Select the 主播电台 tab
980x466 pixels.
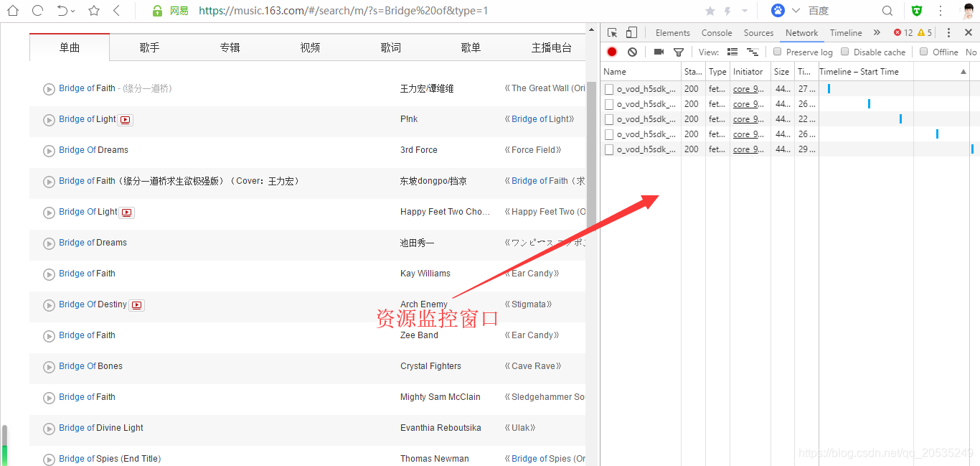pyautogui.click(x=552, y=47)
